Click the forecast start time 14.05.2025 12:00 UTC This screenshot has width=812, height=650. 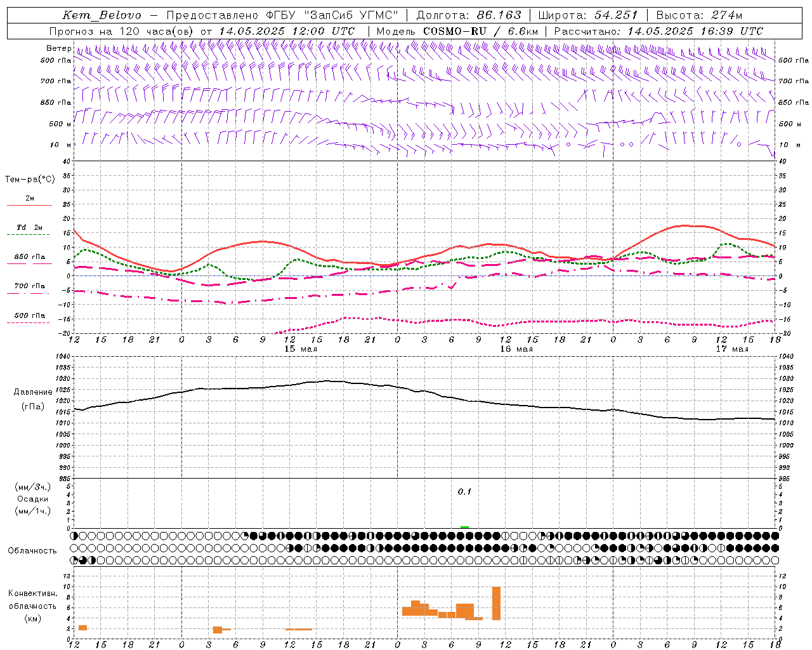pyautogui.click(x=287, y=31)
